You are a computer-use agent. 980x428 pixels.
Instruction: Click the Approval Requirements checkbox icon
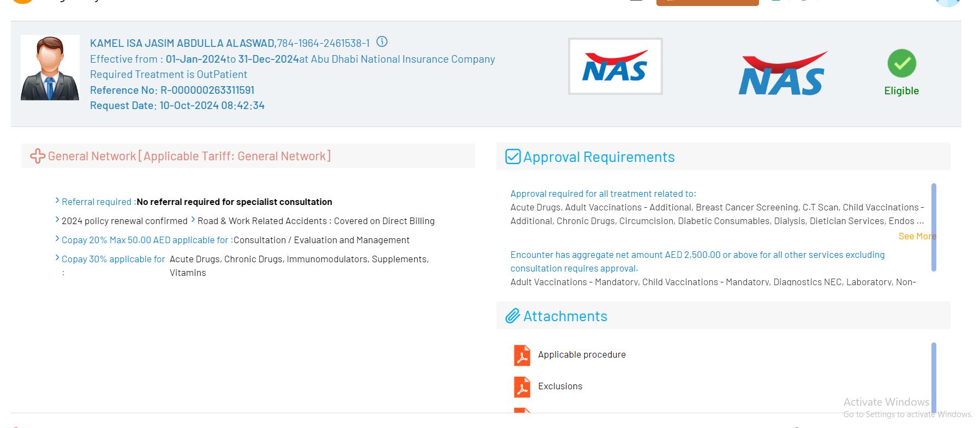513,156
